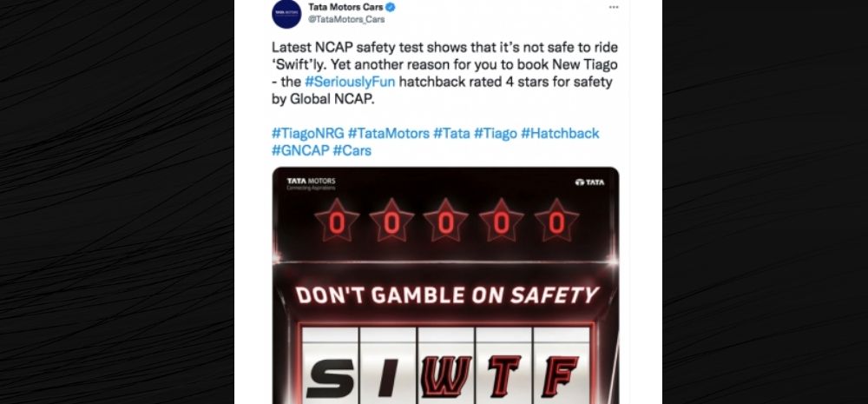868x404 pixels.
Task: Click the first red zero star
Action: click(x=337, y=222)
